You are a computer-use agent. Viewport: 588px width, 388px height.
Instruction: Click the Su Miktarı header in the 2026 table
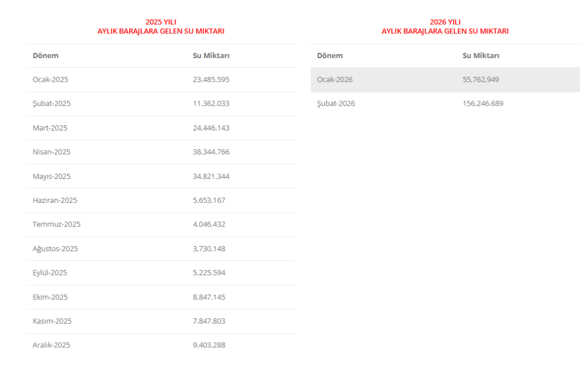[481, 56]
